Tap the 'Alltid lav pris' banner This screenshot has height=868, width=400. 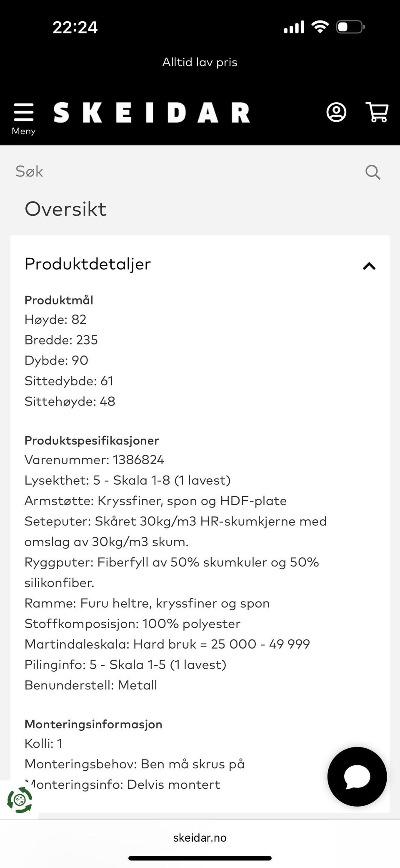click(200, 63)
